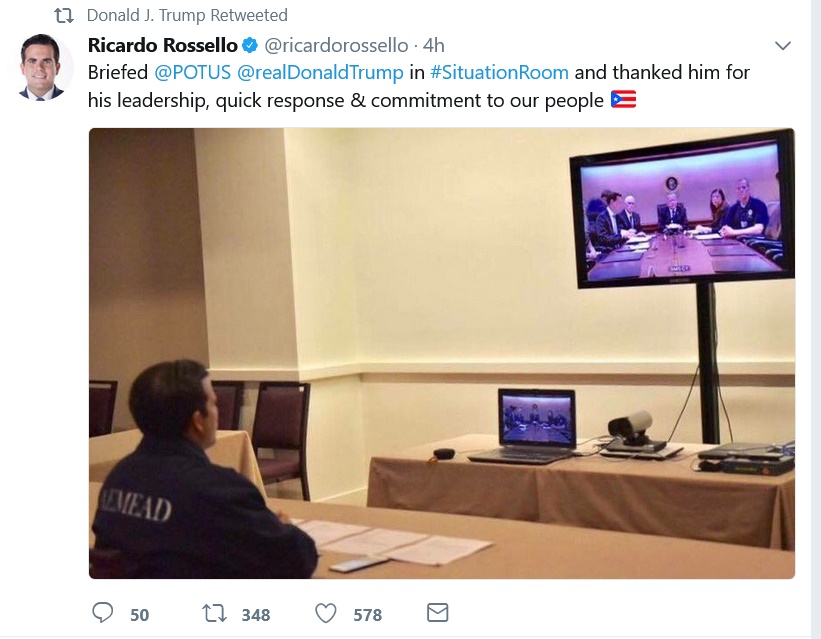Open Donald J. Trump Retweeted link
The image size is (821, 639).
coord(187,16)
